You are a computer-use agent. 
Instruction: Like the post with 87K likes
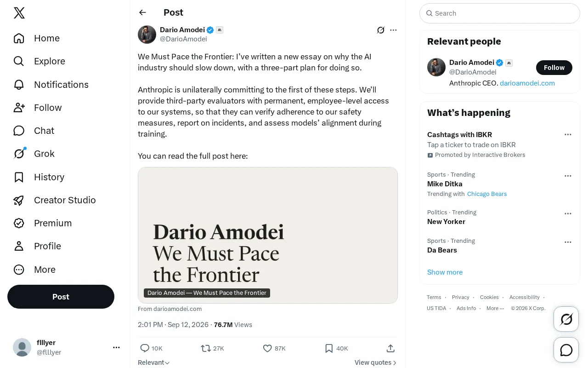pos(274,348)
